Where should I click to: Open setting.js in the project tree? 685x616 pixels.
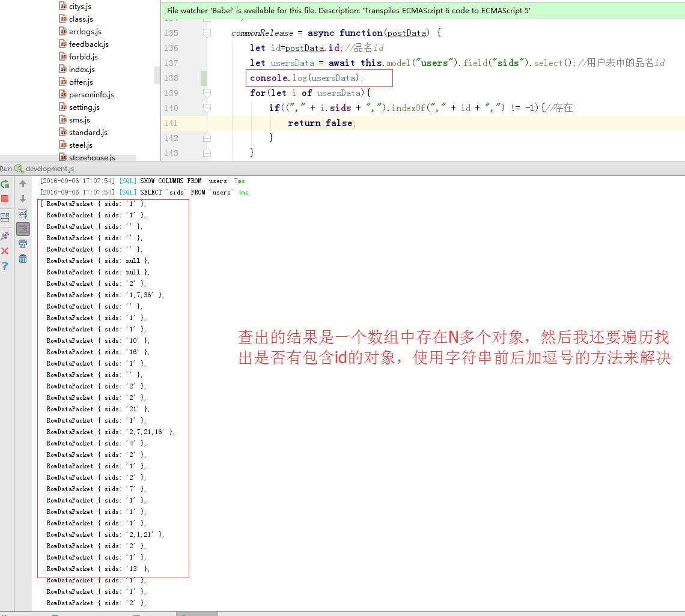click(x=84, y=107)
